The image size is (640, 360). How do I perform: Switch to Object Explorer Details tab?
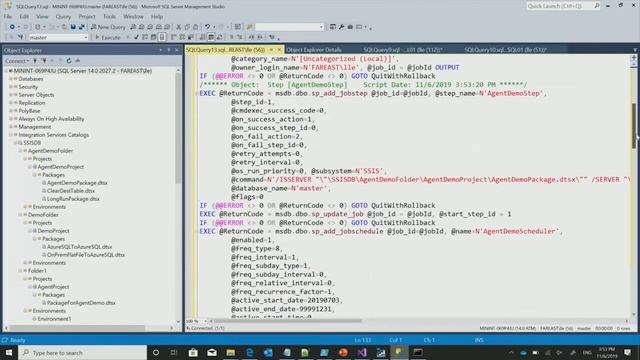pos(314,50)
